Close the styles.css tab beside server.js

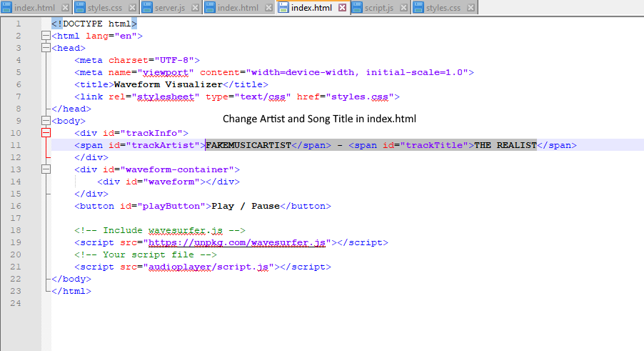coord(132,8)
